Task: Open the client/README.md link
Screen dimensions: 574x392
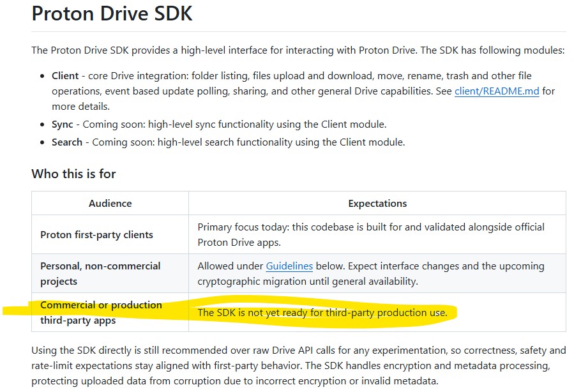Action: click(497, 91)
